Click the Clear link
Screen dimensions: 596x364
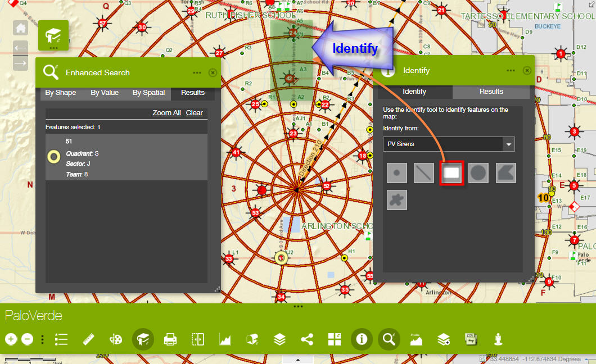pos(194,113)
